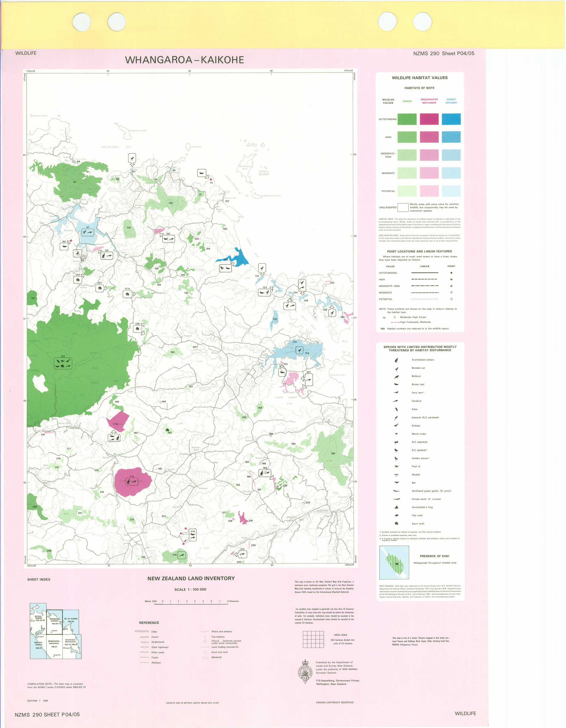Click the Unclassified empty legend box
566x728 pixels.
click(x=404, y=208)
